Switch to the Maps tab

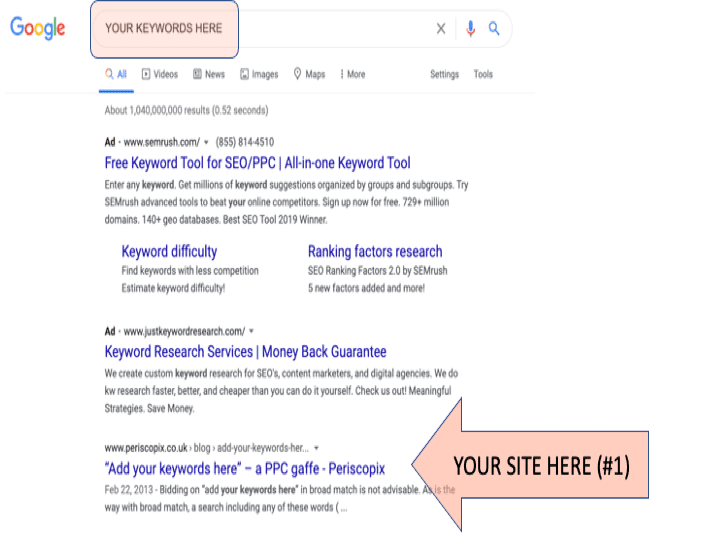[x=309, y=74]
